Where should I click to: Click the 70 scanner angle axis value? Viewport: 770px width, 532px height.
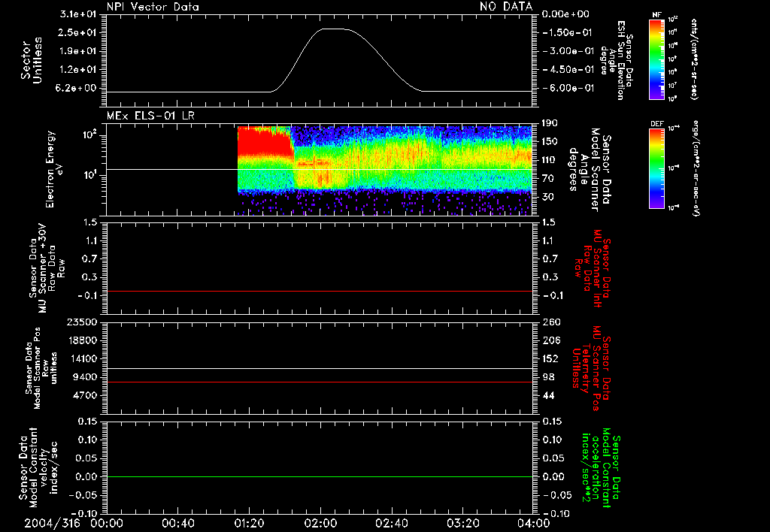(x=548, y=179)
